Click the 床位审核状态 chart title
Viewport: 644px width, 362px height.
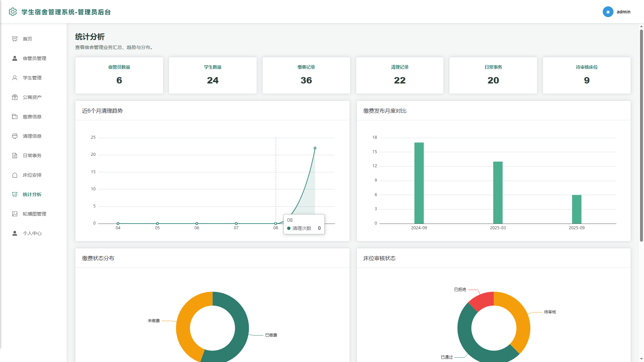(379, 258)
